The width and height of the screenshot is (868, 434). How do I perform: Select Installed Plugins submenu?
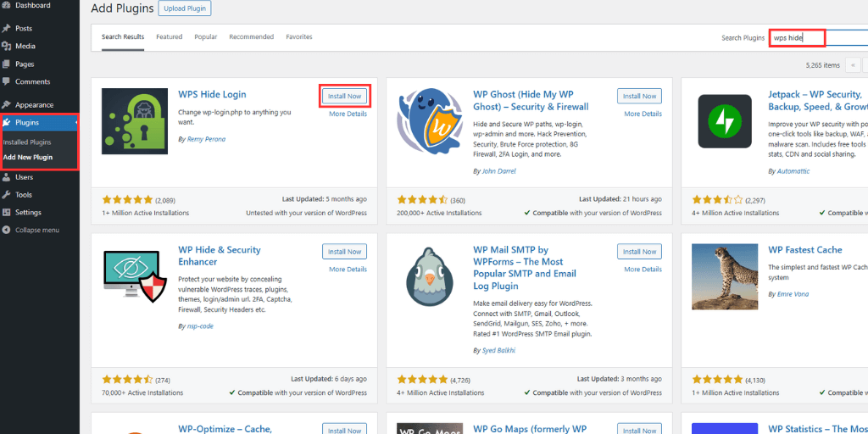click(27, 142)
